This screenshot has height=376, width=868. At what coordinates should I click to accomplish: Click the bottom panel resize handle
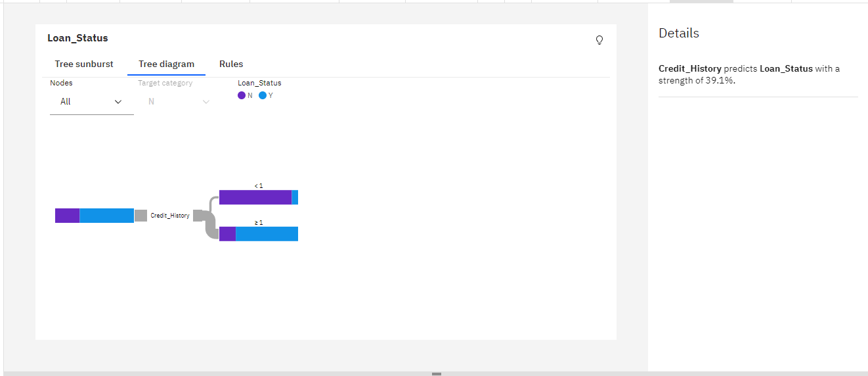(x=437, y=373)
